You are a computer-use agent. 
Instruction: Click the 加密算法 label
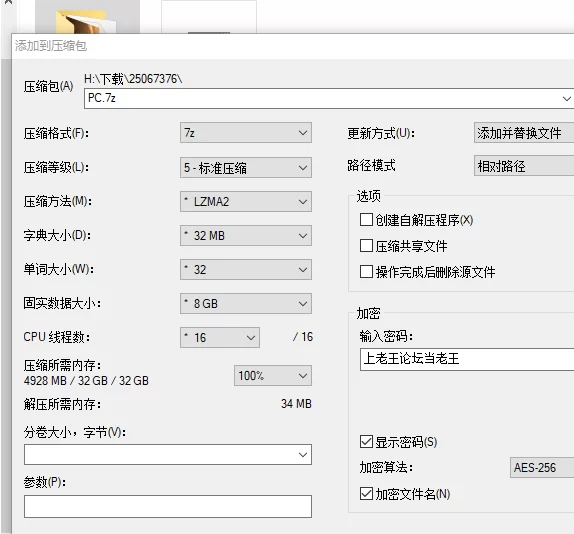[x=386, y=467]
